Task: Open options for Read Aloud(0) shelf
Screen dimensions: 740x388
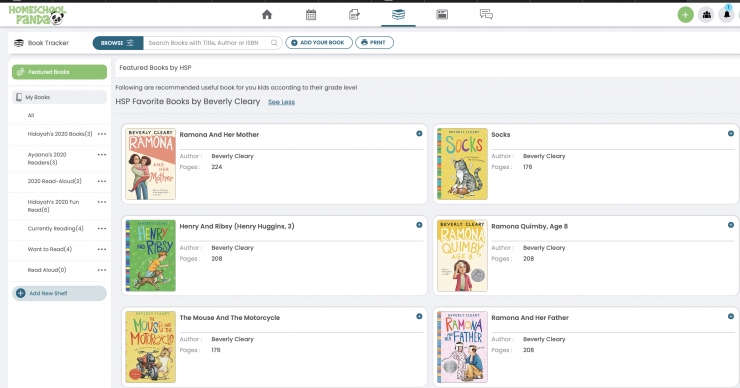Action: coord(102,270)
